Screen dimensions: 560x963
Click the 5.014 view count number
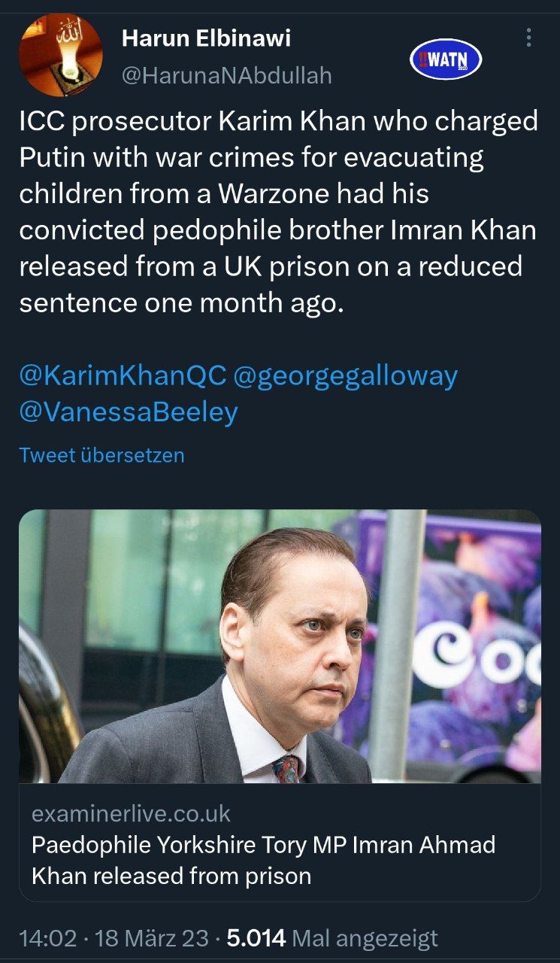(x=256, y=937)
